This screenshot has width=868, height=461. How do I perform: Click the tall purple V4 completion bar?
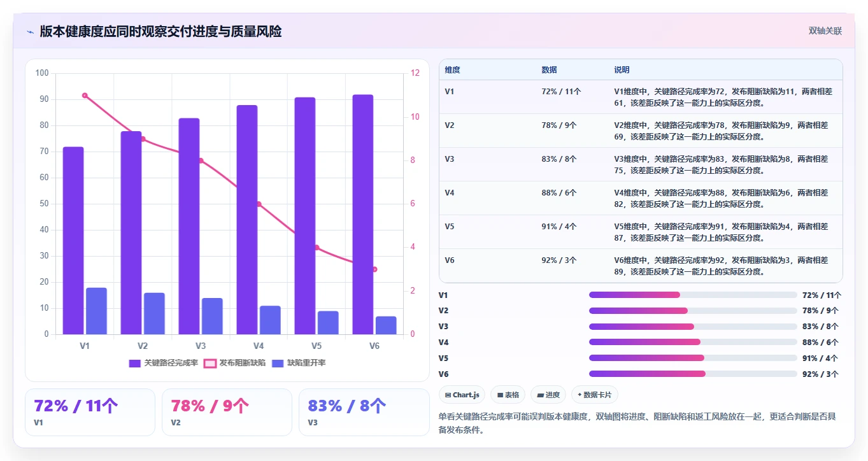point(247,220)
